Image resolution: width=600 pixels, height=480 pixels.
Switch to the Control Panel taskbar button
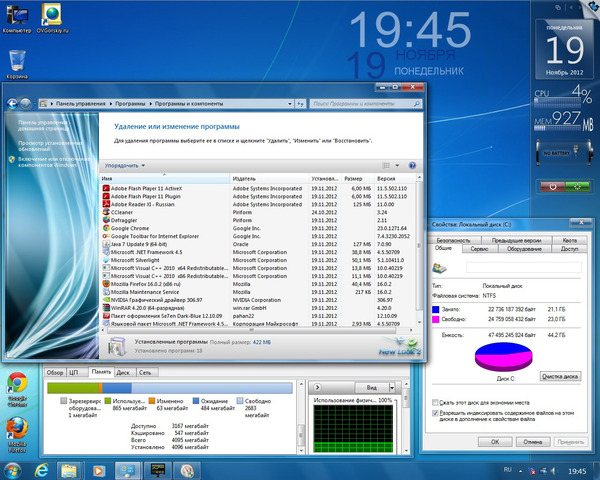coord(128,471)
